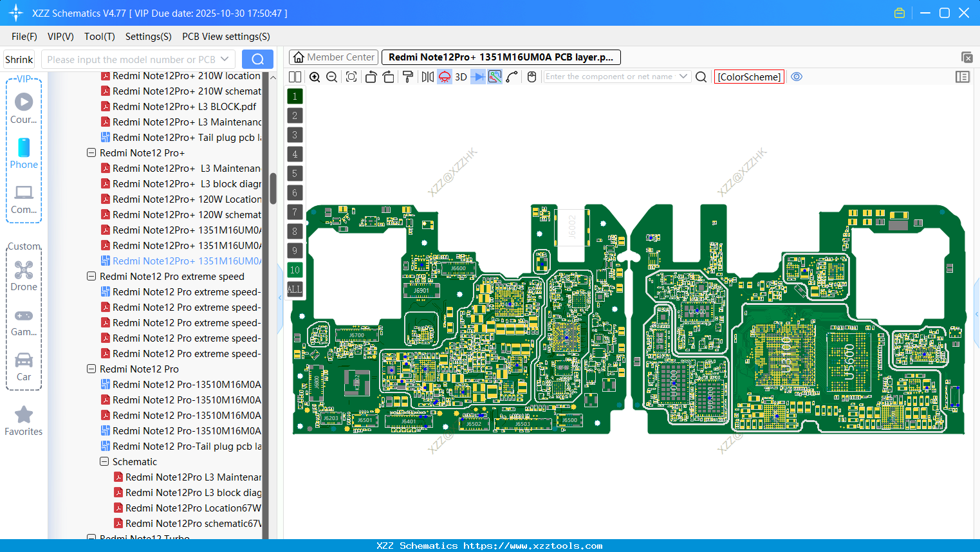Image resolution: width=980 pixels, height=552 pixels.
Task: Toggle the right panel list view
Action: click(963, 77)
